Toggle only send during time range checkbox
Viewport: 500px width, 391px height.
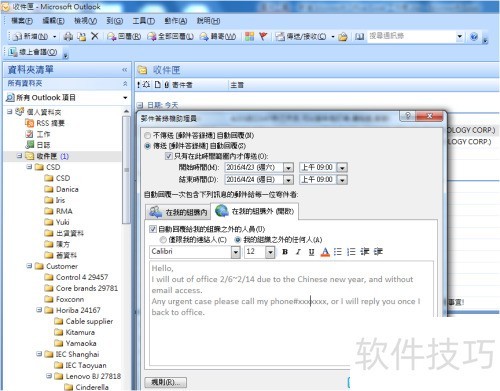coord(169,156)
